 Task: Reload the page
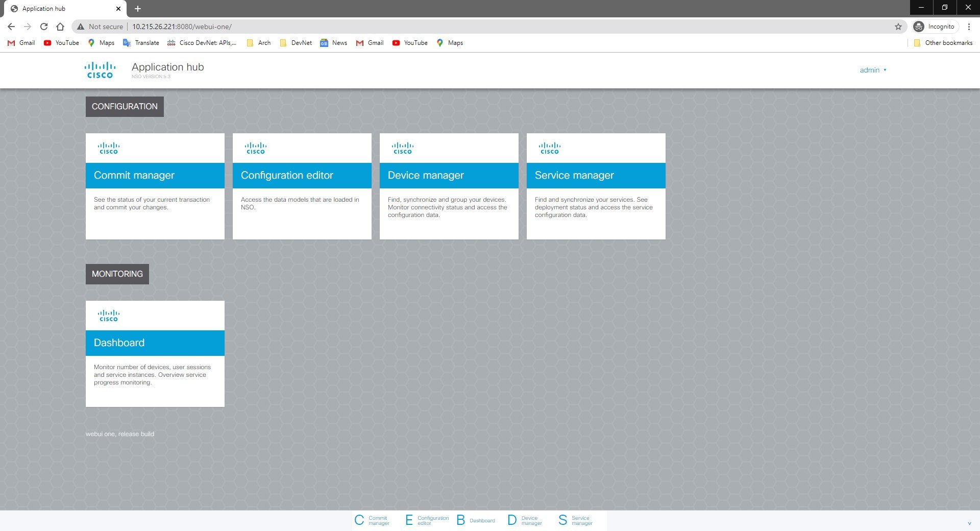(x=44, y=27)
